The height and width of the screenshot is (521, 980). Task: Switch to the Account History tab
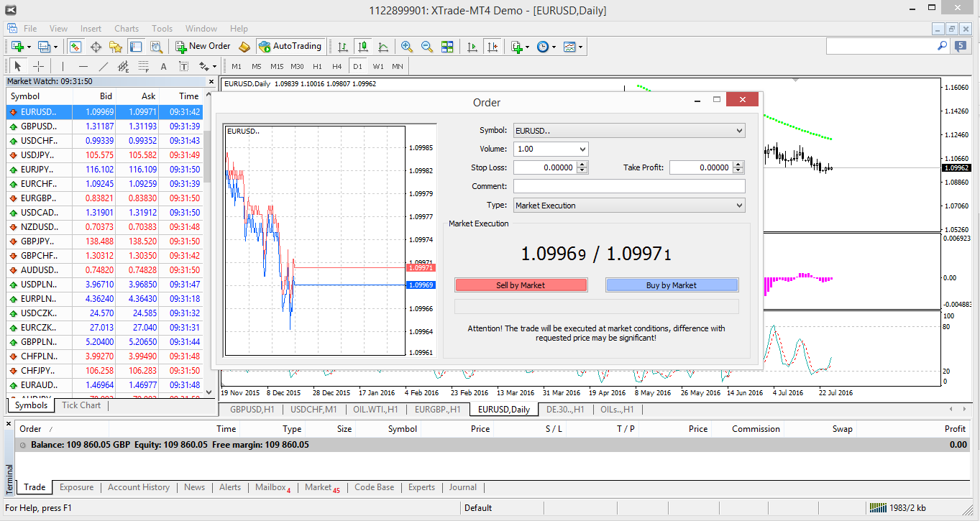(139, 487)
